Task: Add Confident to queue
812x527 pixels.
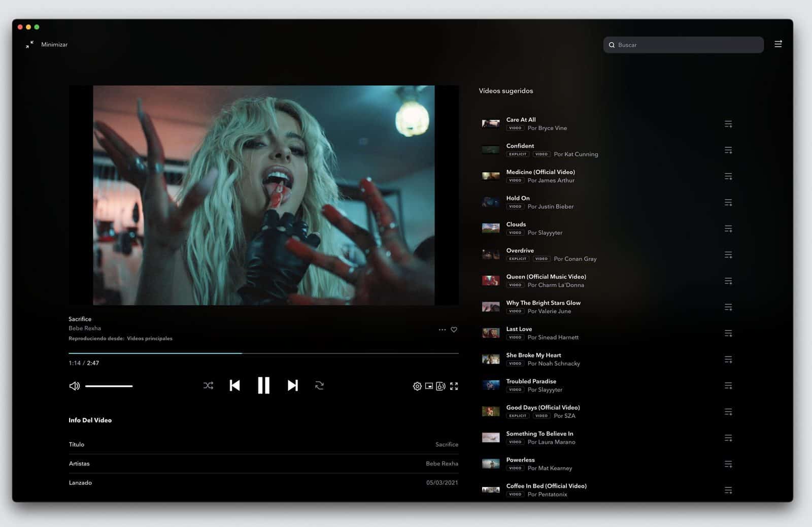Action: click(x=728, y=150)
